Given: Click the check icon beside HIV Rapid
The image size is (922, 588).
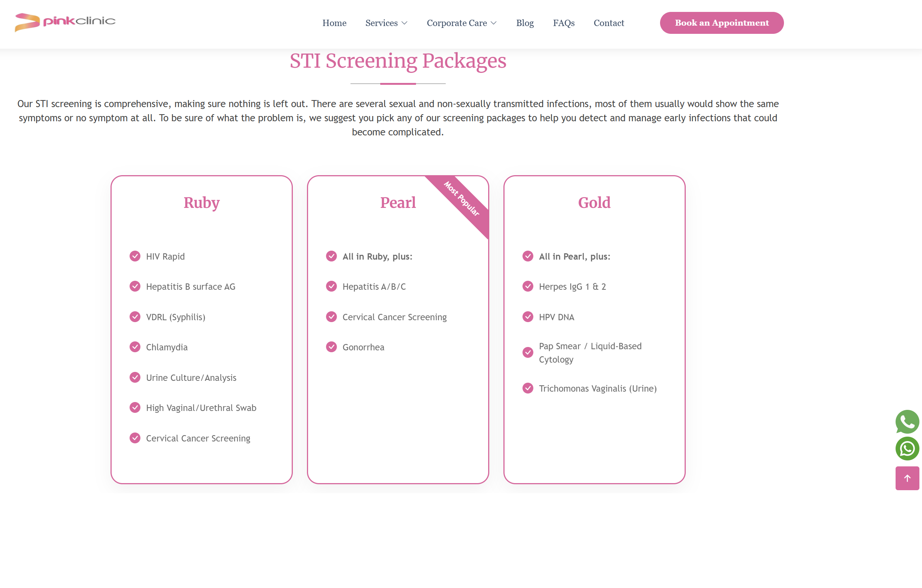Looking at the screenshot, I should point(135,256).
